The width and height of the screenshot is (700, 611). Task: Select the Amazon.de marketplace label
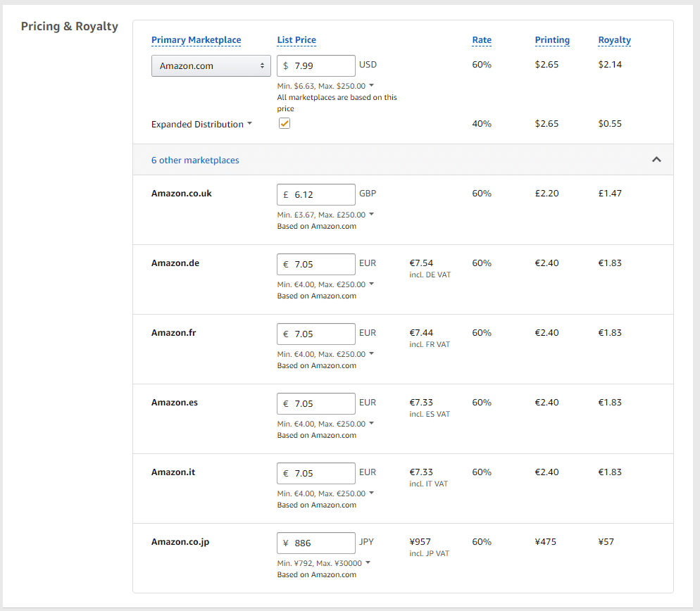click(x=175, y=263)
